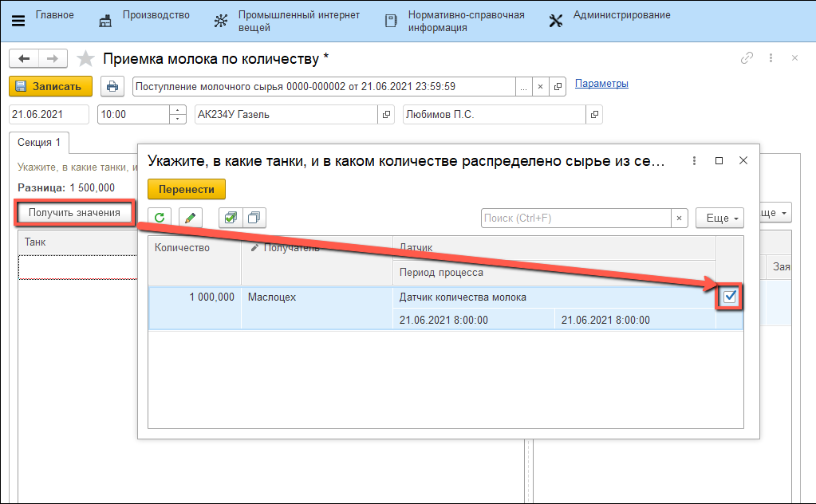Click the refresh icon in the dialog toolbar
This screenshot has width=816, height=504.
click(160, 218)
